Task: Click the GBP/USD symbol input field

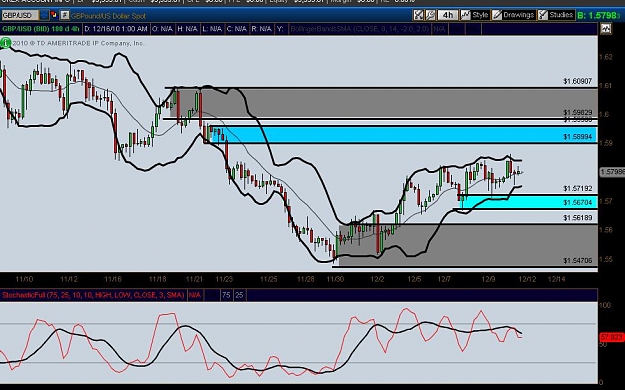Action: (x=20, y=16)
